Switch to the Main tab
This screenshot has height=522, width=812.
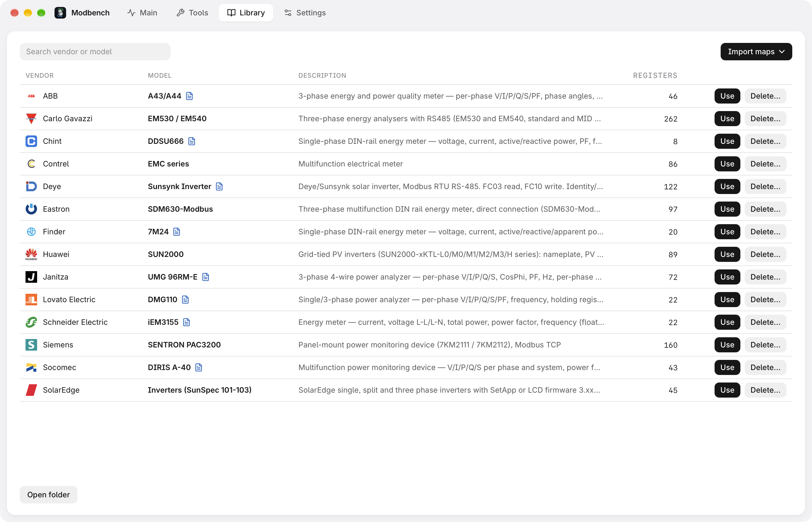pos(142,13)
